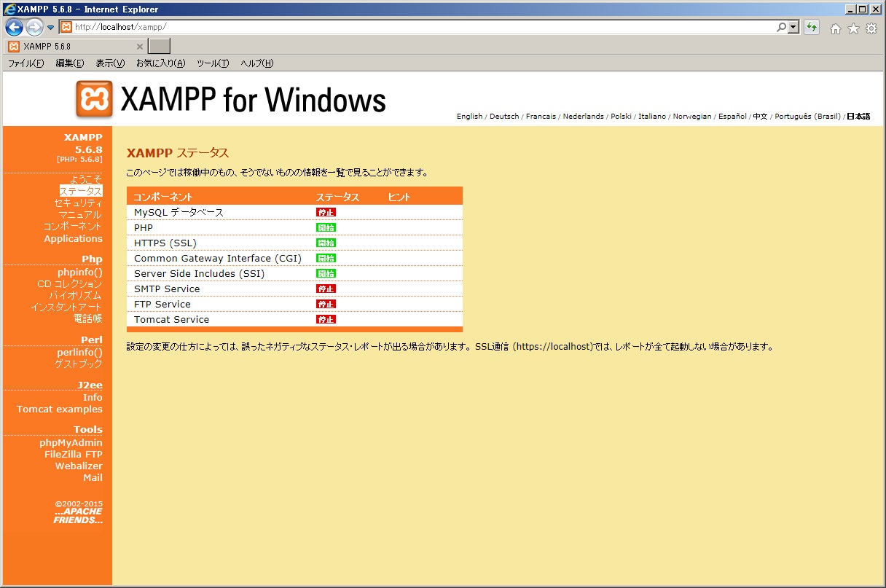Image resolution: width=886 pixels, height=588 pixels.
Task: Click the browser Back arrow button
Action: (14, 28)
